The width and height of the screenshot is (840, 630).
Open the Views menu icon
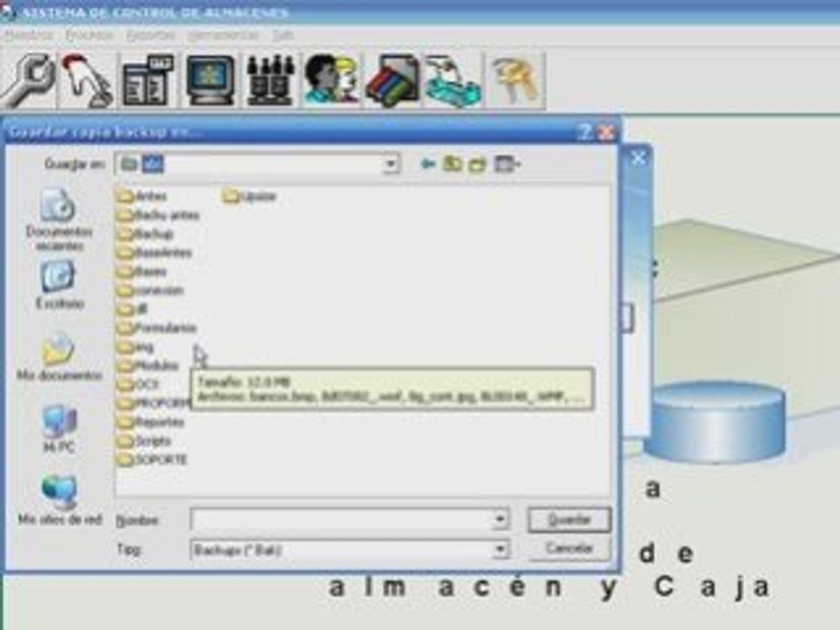click(507, 164)
